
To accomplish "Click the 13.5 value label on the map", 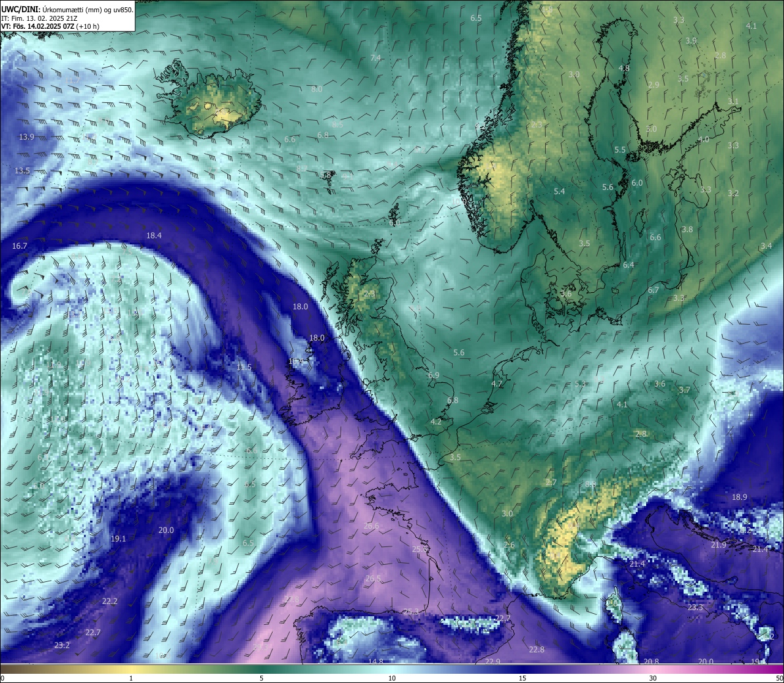I will coord(22,170).
